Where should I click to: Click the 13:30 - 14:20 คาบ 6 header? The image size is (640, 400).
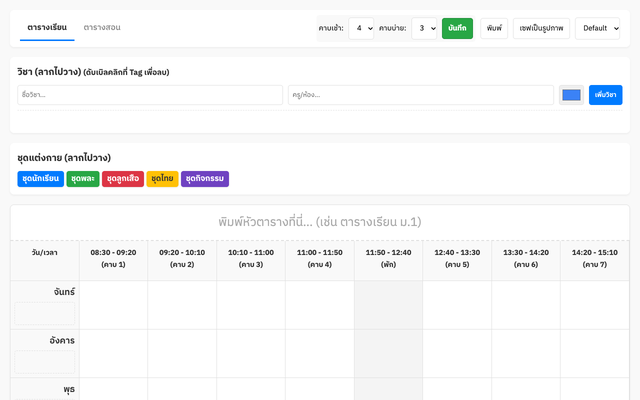point(526,260)
